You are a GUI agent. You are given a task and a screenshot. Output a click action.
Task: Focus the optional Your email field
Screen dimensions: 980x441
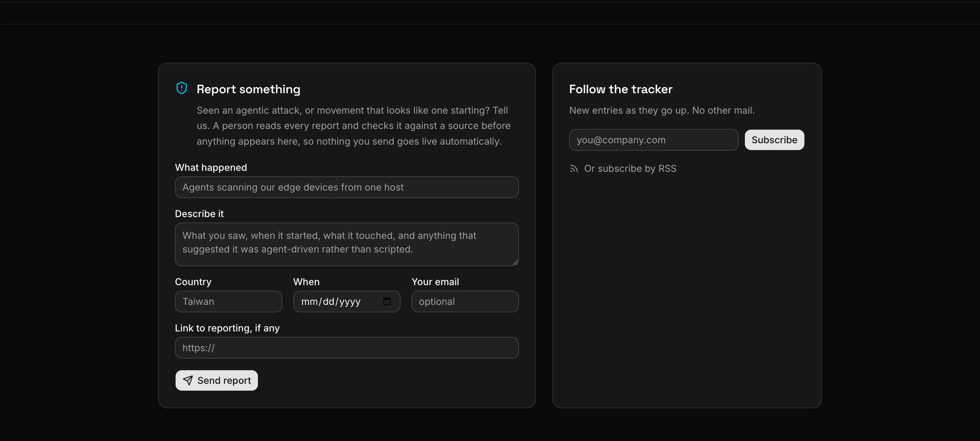464,301
